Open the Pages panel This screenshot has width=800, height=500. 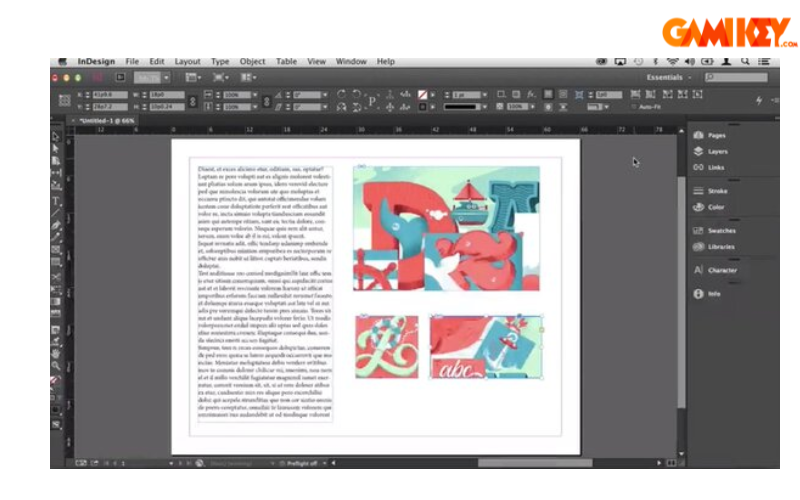pos(716,135)
